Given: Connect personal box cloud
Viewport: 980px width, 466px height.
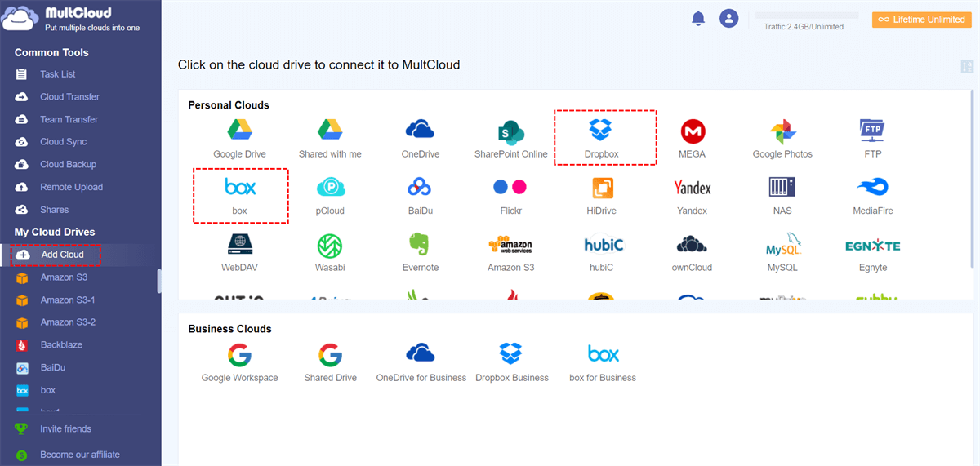Looking at the screenshot, I should pos(240,195).
